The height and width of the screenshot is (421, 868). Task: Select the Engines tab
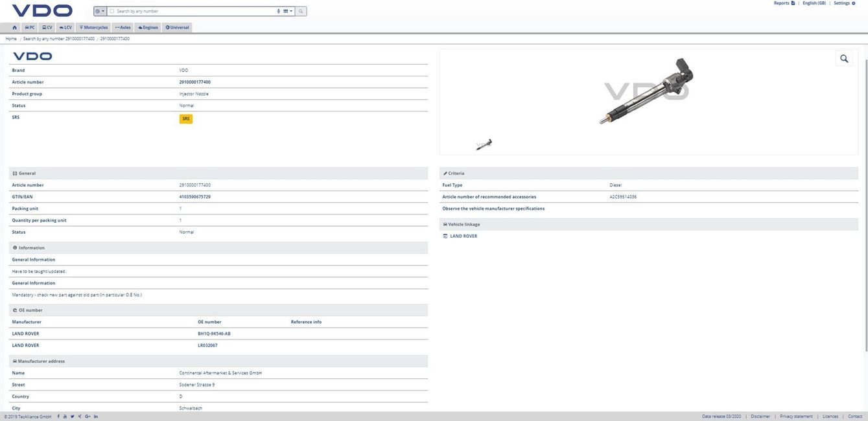[x=148, y=27]
